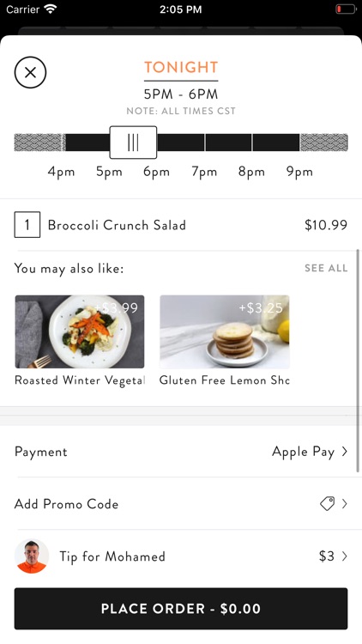Add Gluten Free Lemon Shortbread thumbnail

click(x=225, y=331)
